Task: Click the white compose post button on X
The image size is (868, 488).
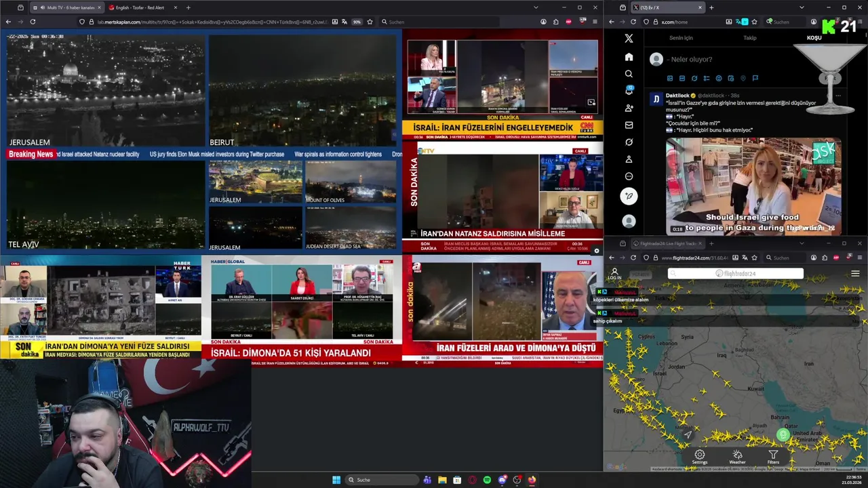Action: 629,196
